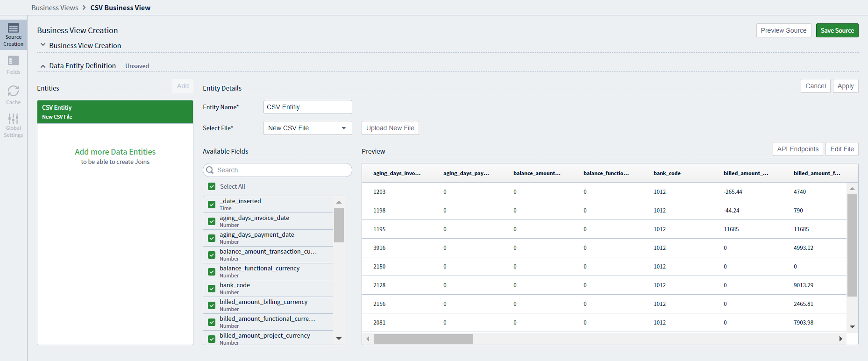The width and height of the screenshot is (868, 361).
Task: Click the balance_amount… column header
Action: (x=537, y=173)
